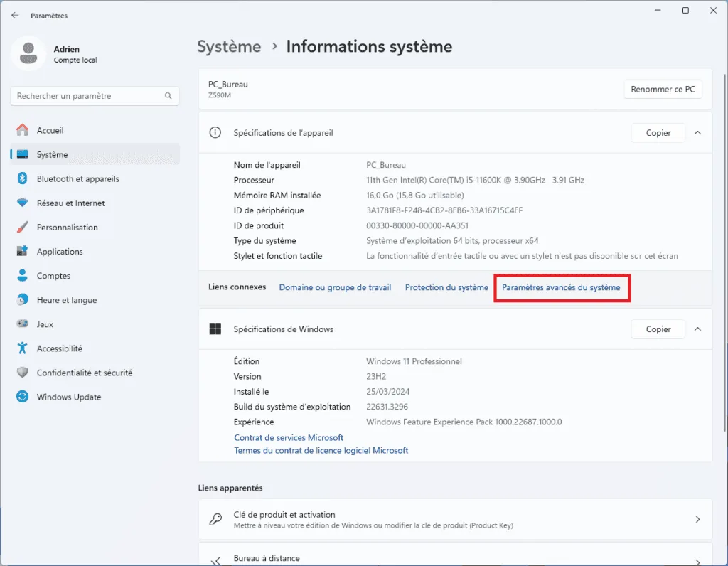Click the Adrien user avatar picture
Screen dimensions: 728x566
(28, 53)
